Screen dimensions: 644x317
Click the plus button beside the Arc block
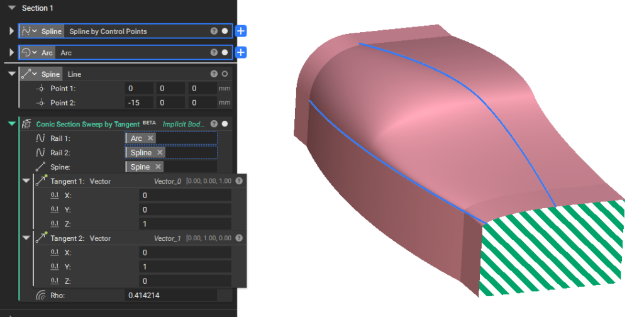click(241, 53)
